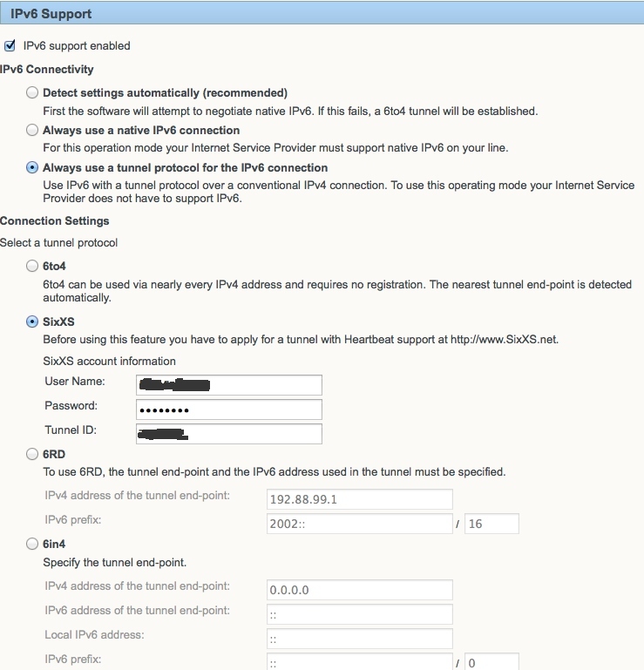Click the 6in4 IPv6 prefix field
The height and width of the screenshot is (670, 644).
(x=359, y=661)
